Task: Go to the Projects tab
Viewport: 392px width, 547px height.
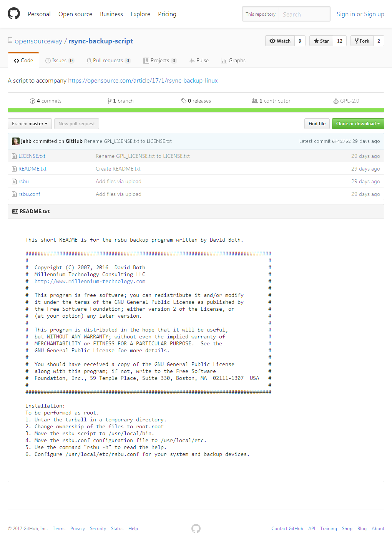Action: point(159,60)
